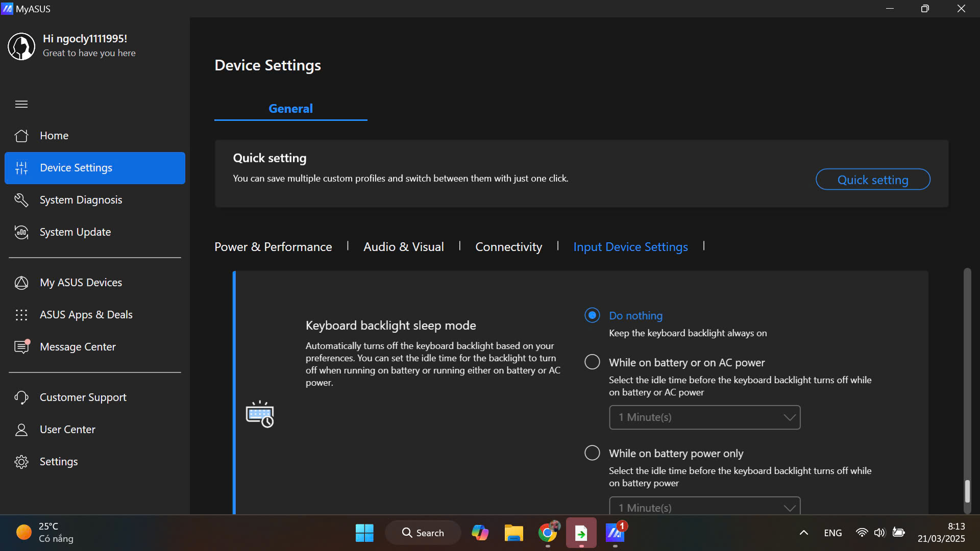The image size is (980, 551).
Task: Click the weather widget sun icon
Action: (23, 532)
